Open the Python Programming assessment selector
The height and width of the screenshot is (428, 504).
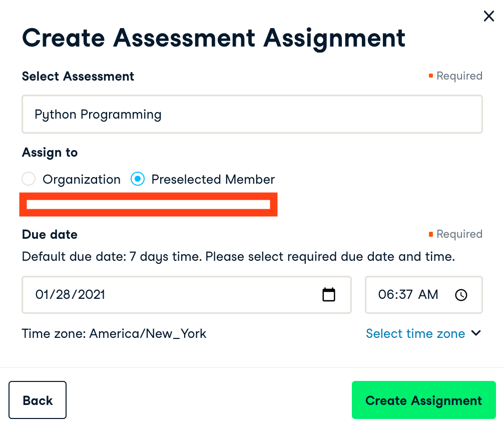tap(252, 114)
